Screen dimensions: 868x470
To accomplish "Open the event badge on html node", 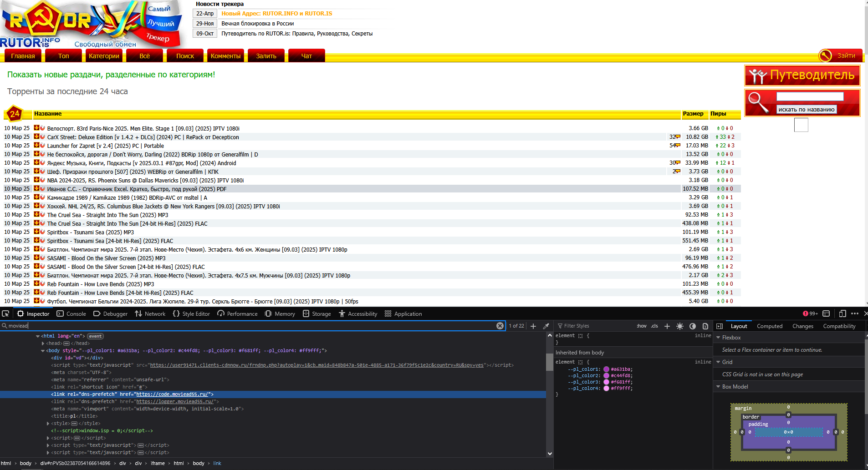I will click(x=95, y=336).
